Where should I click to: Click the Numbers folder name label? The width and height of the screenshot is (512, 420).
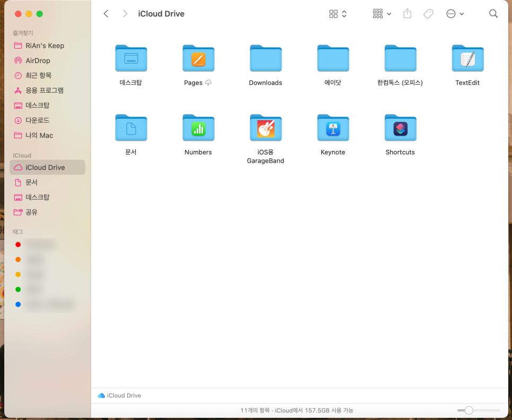198,153
